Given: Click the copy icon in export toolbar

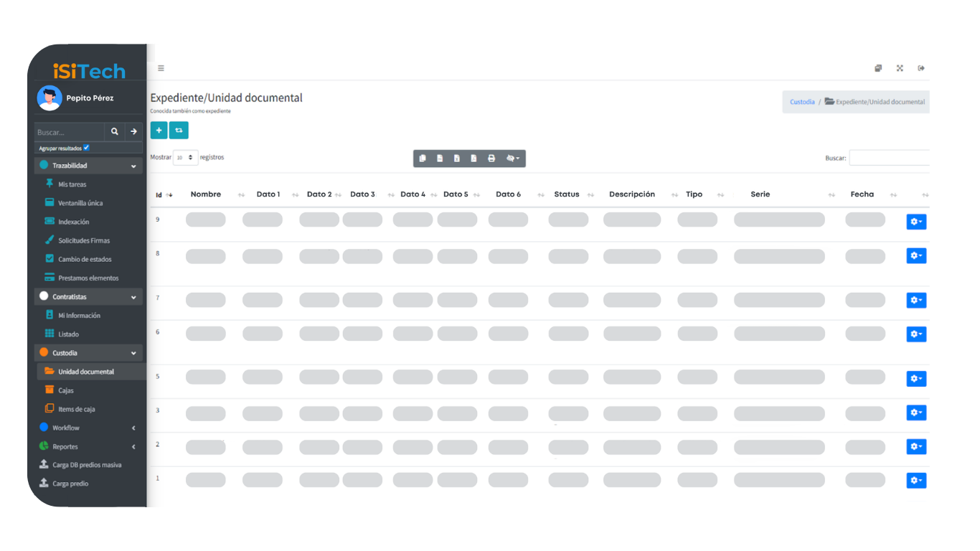Looking at the screenshot, I should tap(423, 159).
